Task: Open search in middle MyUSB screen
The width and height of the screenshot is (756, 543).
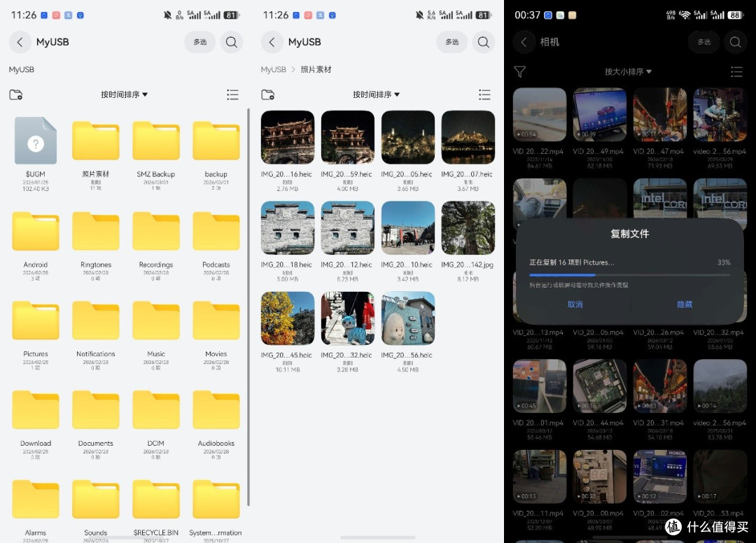Action: coord(484,42)
